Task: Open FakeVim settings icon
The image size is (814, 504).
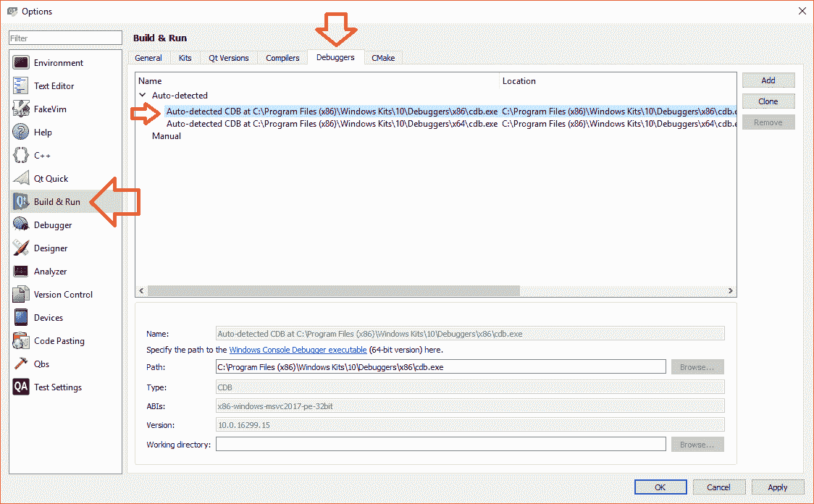Action: tap(21, 109)
